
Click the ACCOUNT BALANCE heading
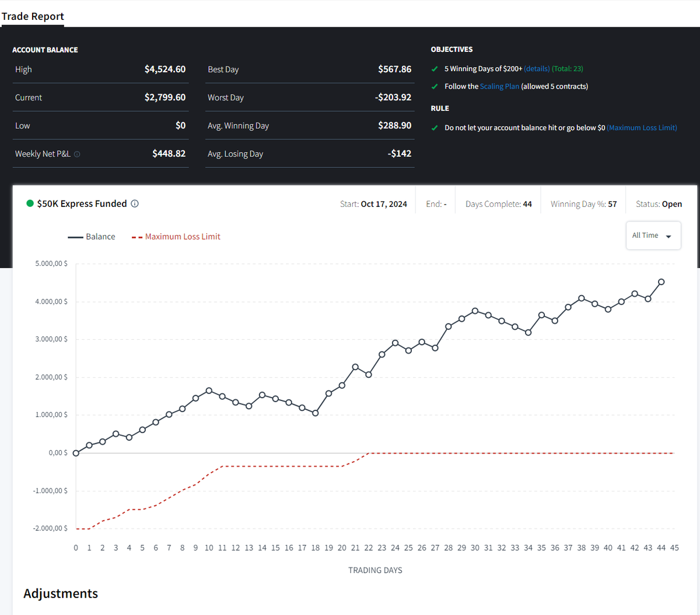coord(45,50)
